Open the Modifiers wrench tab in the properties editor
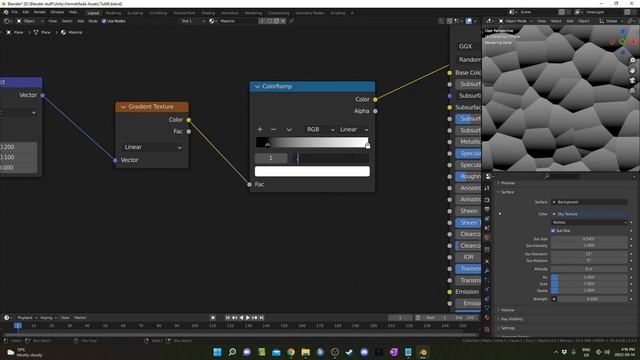This screenshot has width=640, height=360. [x=487, y=271]
